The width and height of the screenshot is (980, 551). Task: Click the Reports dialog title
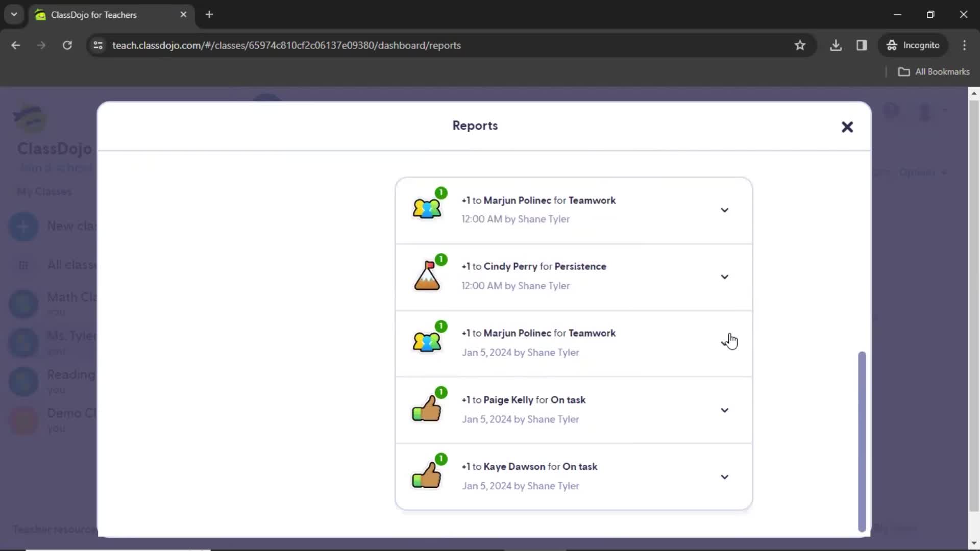(475, 126)
